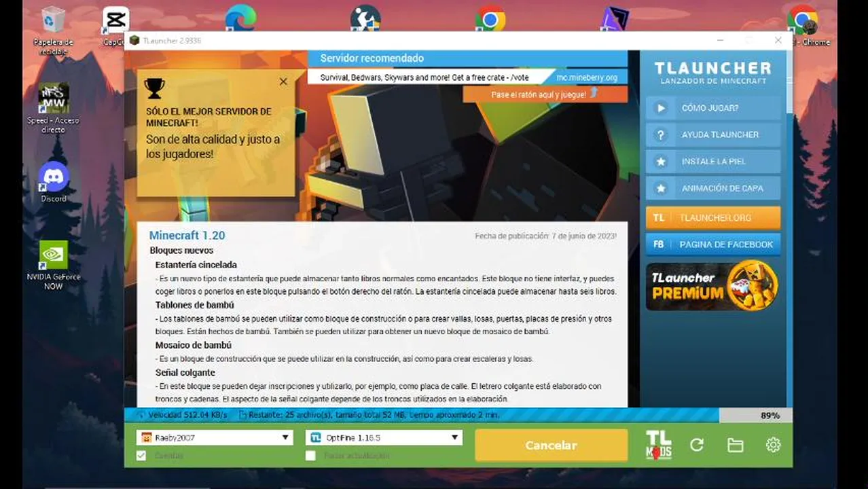Click the 'Fecha de publicación' date text
This screenshot has height=489, width=868.
[545, 236]
